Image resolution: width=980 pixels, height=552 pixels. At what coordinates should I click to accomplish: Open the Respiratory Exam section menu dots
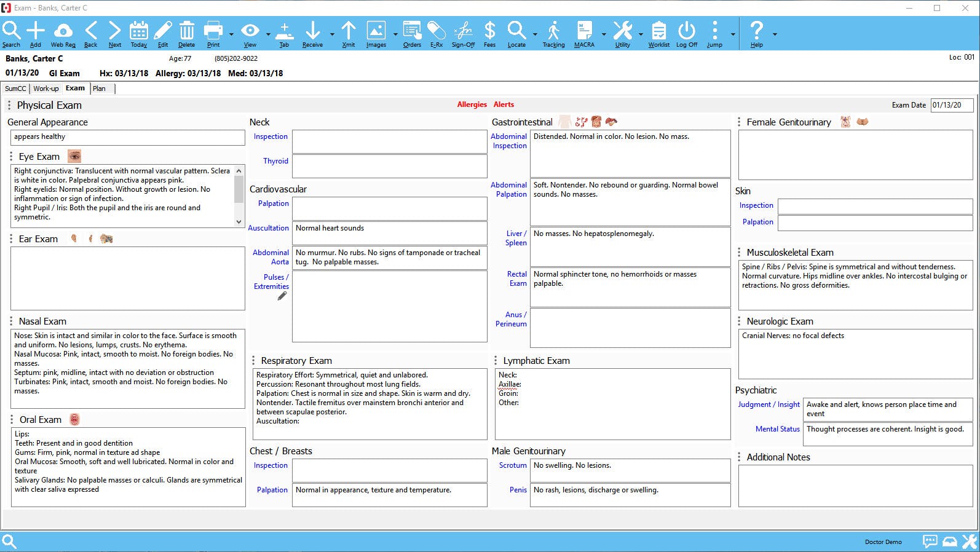253,361
